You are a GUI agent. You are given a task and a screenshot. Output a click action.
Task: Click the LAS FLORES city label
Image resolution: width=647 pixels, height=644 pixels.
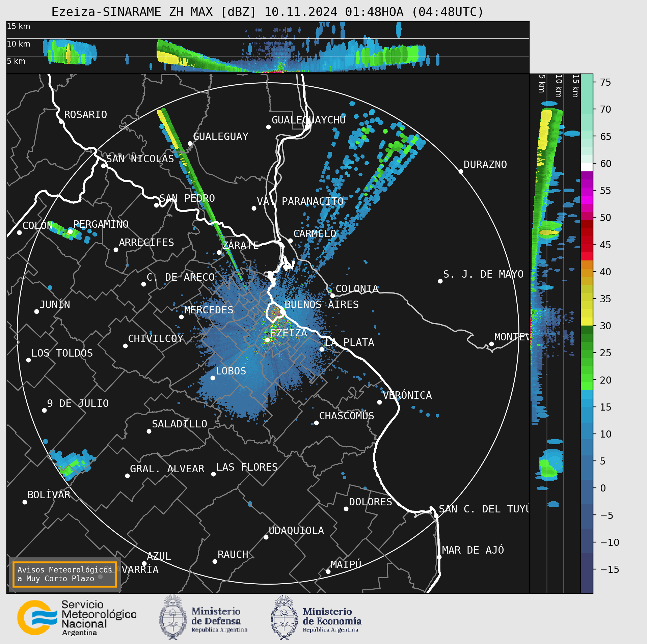247,467
